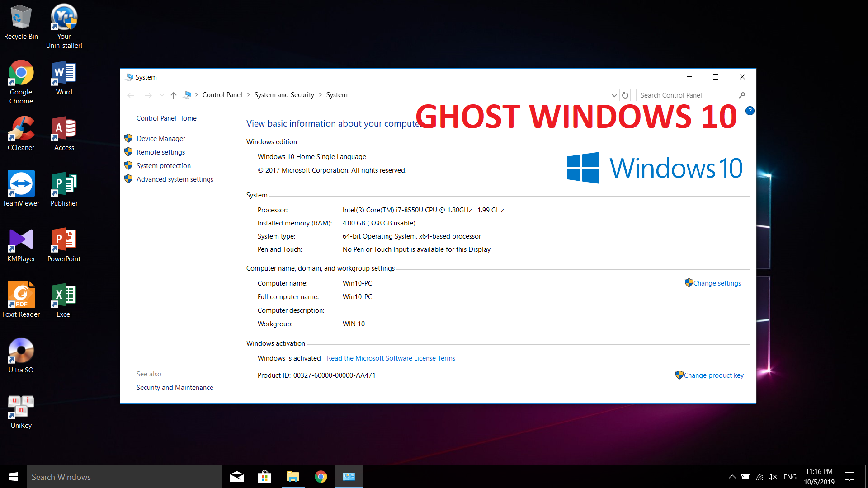Open the battery status tray icon
Image resolution: width=868 pixels, height=488 pixels.
click(x=746, y=477)
